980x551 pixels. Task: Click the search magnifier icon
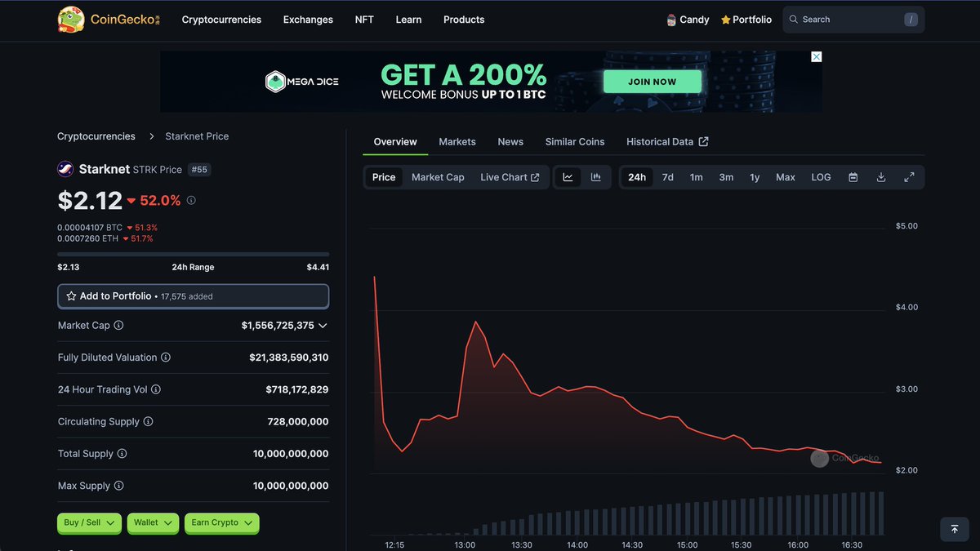(x=794, y=20)
